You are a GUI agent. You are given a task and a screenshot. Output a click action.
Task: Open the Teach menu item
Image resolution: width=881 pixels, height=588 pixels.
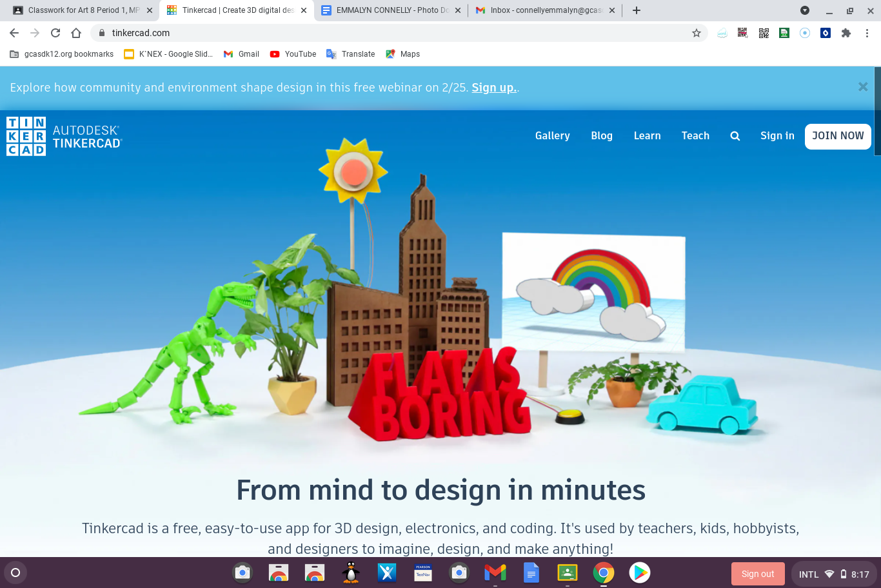(x=695, y=136)
